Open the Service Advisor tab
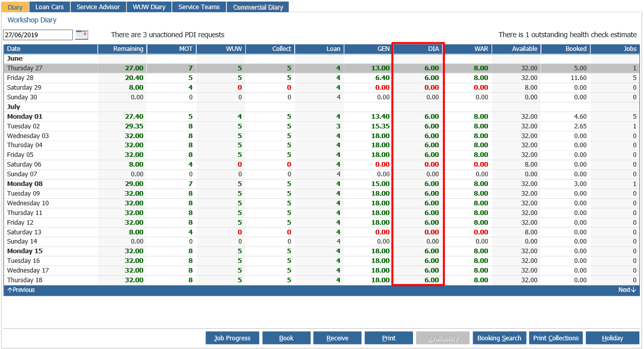The height and width of the screenshot is (349, 644). tap(98, 7)
